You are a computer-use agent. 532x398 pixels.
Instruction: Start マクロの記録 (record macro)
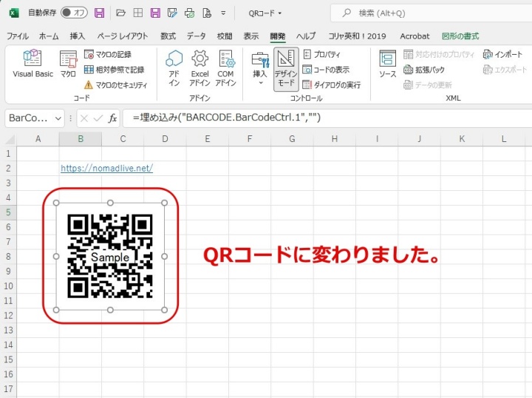[x=108, y=54]
